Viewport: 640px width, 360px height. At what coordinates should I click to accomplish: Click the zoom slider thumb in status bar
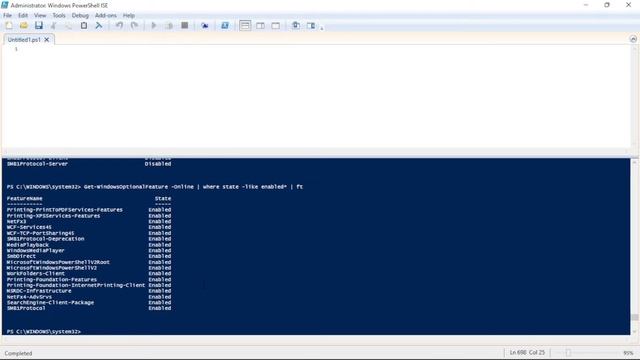[568, 353]
